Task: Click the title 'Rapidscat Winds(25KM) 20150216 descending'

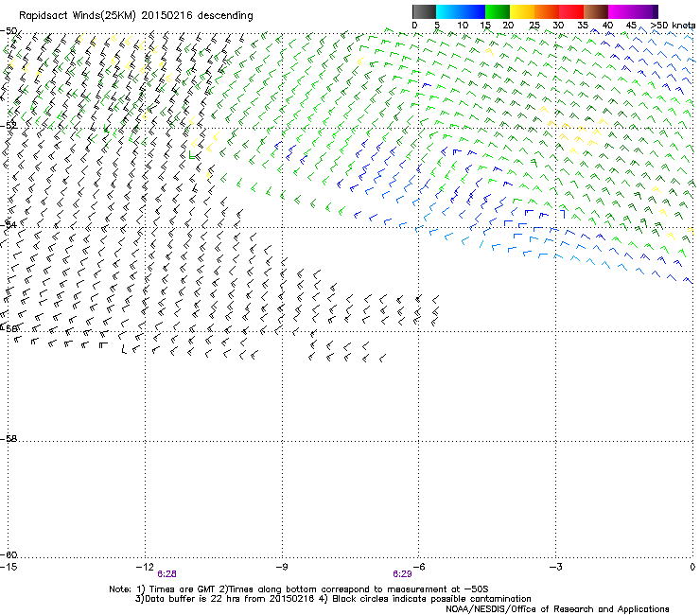Action: tap(135, 16)
